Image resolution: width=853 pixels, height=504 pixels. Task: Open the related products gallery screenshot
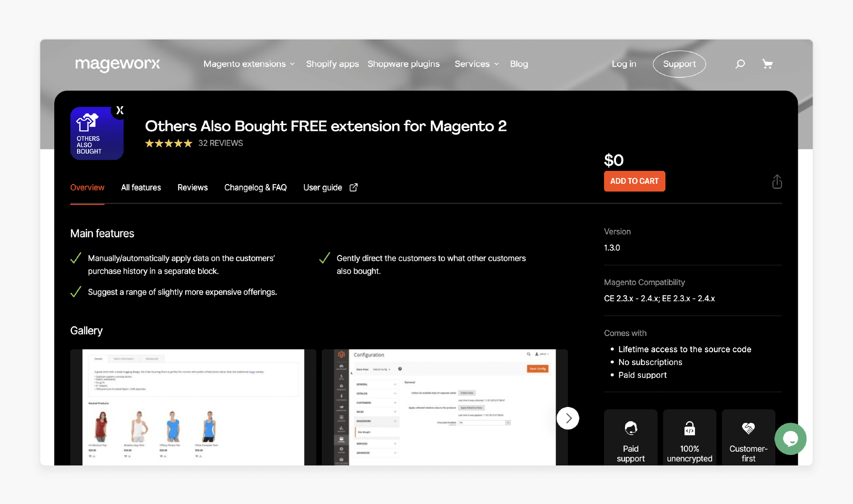(x=193, y=407)
